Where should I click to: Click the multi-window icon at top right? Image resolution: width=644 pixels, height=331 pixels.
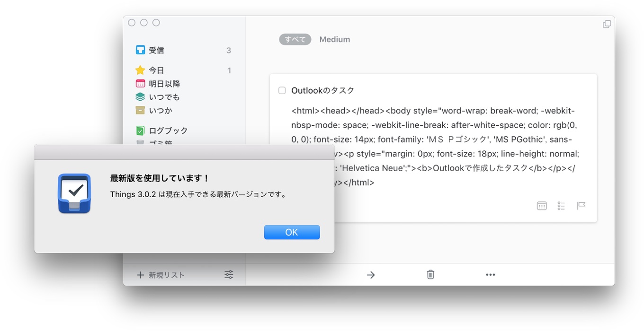607,24
